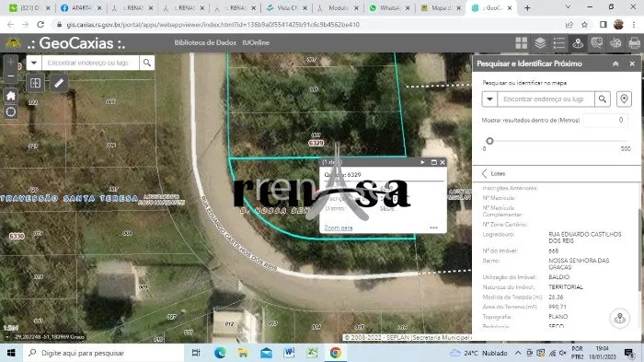Open the measurement ruler tool
The image size is (644, 362).
coord(59,83)
